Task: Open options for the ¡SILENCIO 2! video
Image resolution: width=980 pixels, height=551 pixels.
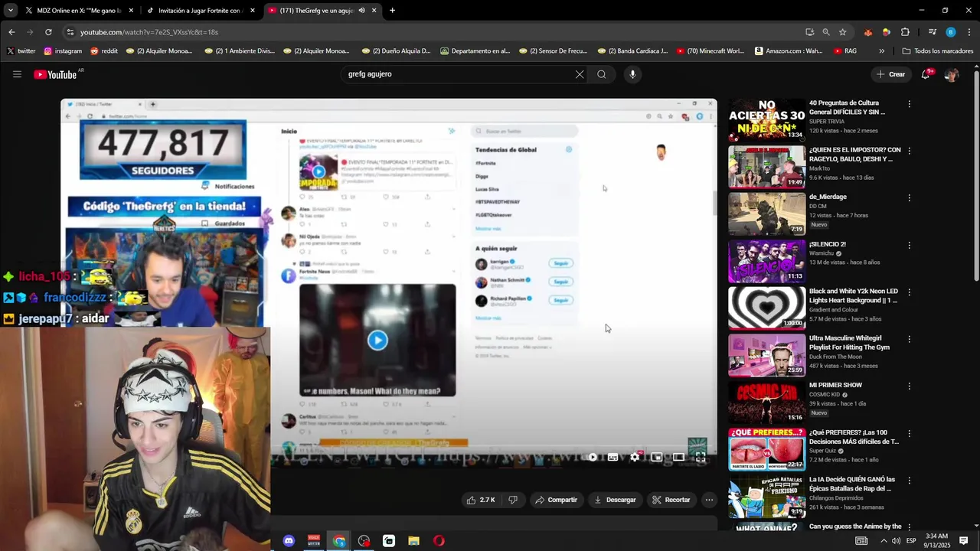Action: click(909, 246)
